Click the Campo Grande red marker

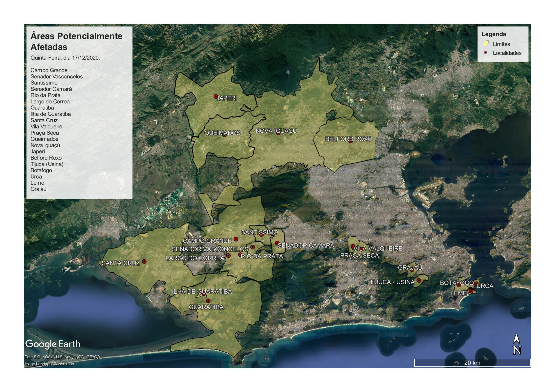coord(236,239)
